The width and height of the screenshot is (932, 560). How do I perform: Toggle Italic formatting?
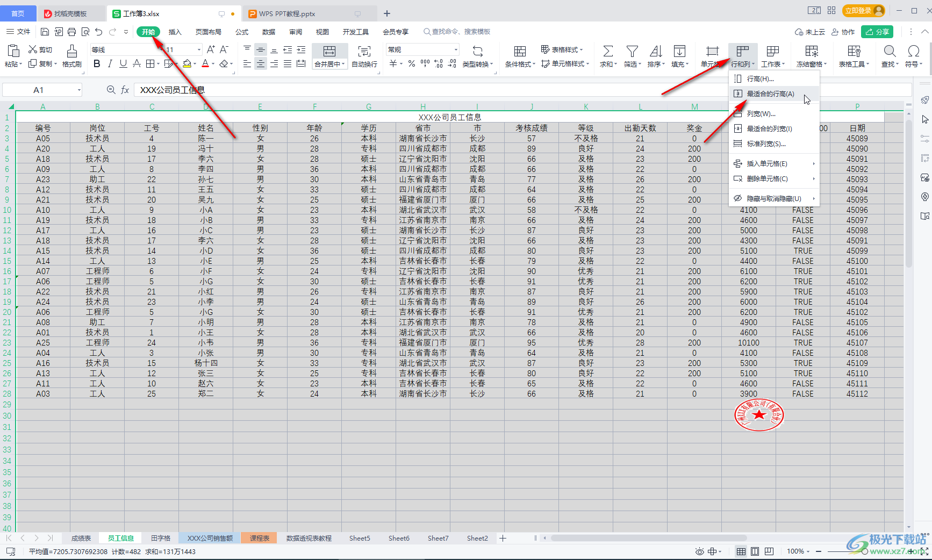pos(110,64)
